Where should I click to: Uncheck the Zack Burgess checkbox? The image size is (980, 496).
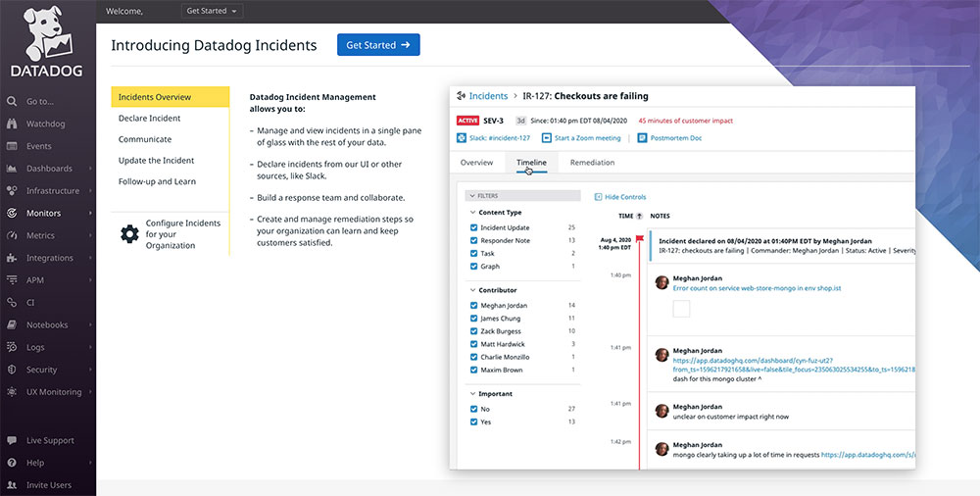click(473, 331)
